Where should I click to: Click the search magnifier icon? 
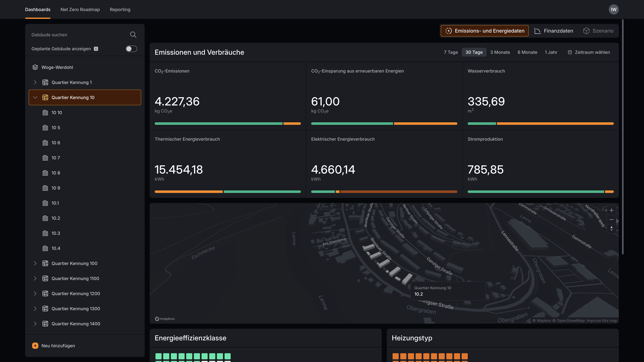coord(133,35)
